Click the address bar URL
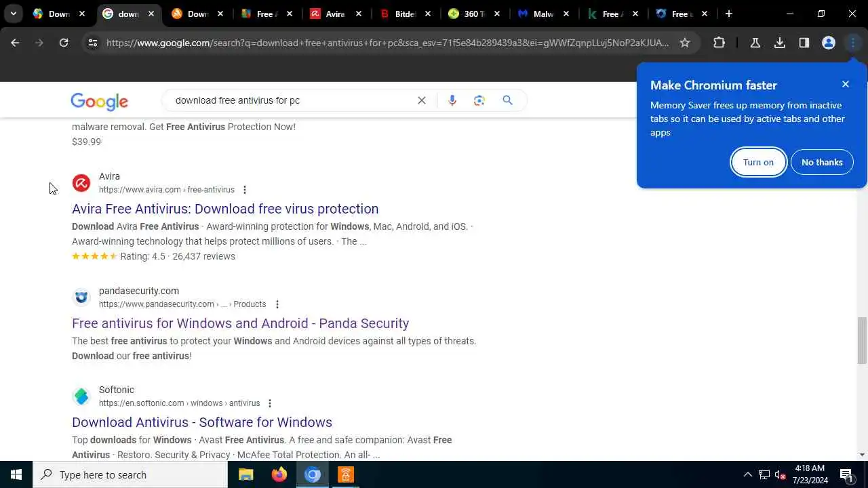The height and width of the screenshot is (488, 868). click(x=387, y=43)
